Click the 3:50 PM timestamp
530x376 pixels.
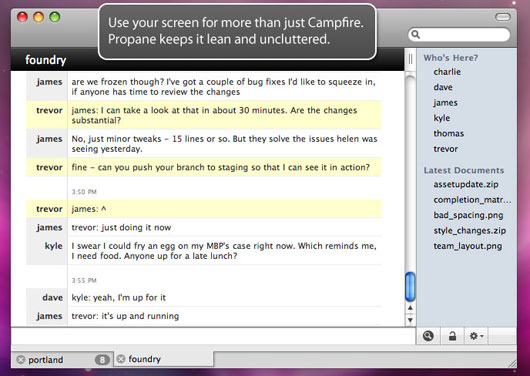84,192
